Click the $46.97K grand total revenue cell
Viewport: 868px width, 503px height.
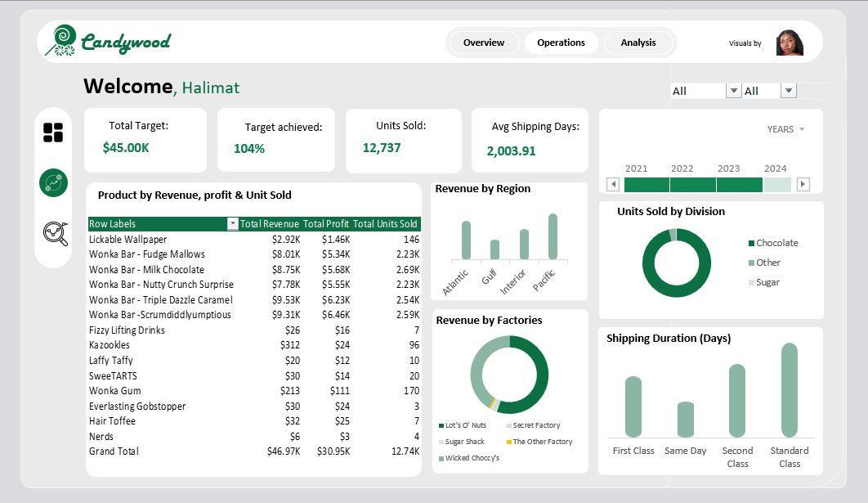pyautogui.click(x=284, y=451)
